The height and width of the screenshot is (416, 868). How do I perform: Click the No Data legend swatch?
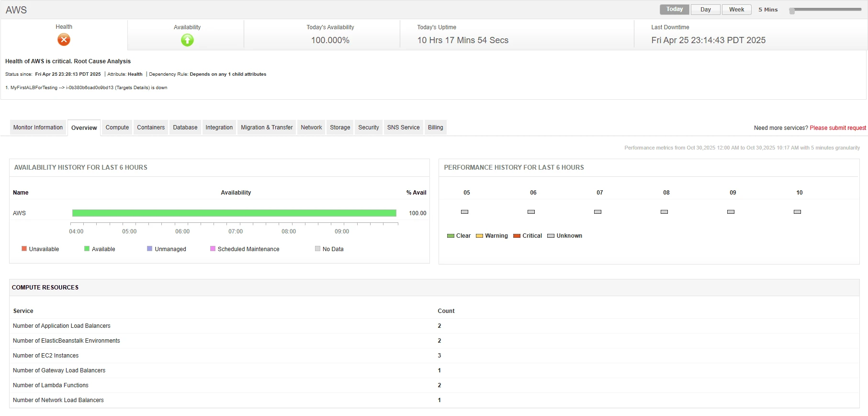[317, 249]
